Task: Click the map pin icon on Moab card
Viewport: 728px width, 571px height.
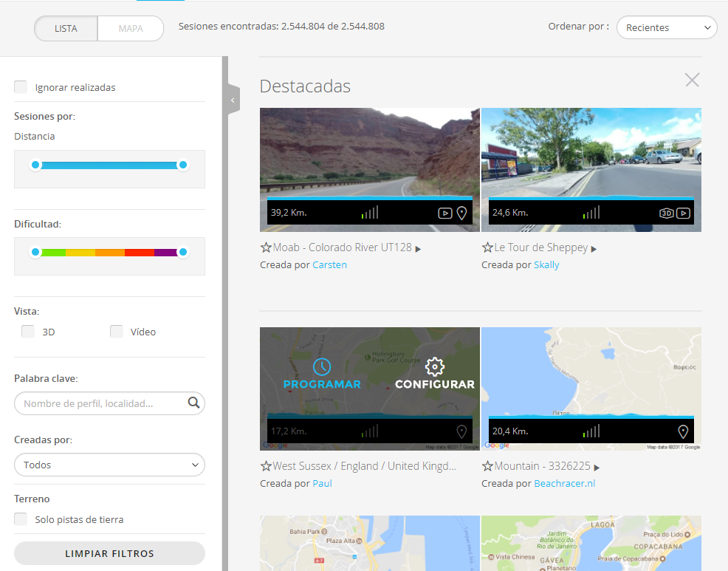Action: (462, 213)
